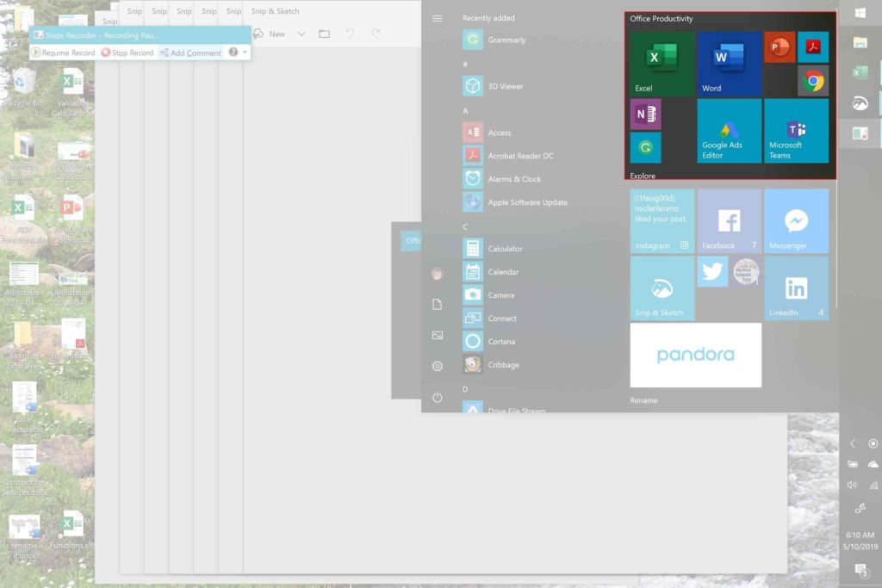Image resolution: width=882 pixels, height=588 pixels.
Task: Select the Recycle Bin desktop icon
Action: 22,88
